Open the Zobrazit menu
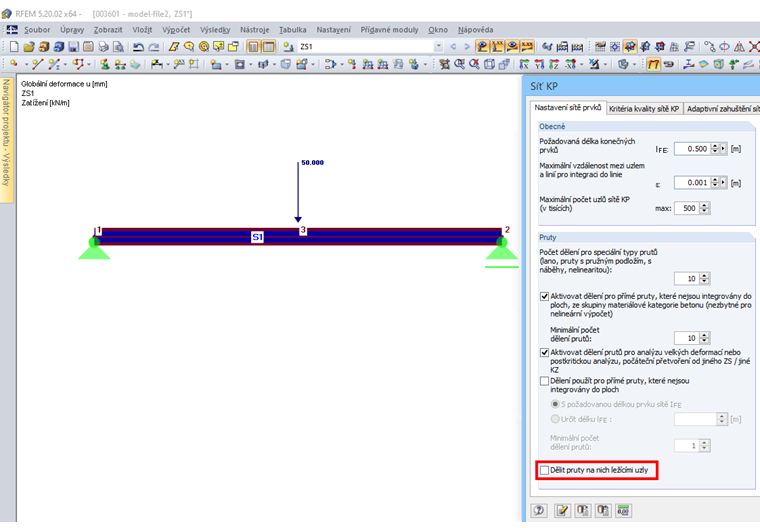This screenshot has height=528, width=760. coord(108,30)
